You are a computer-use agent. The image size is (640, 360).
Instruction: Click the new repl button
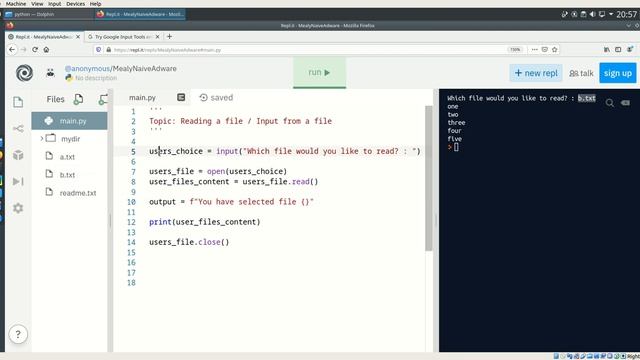coord(536,73)
